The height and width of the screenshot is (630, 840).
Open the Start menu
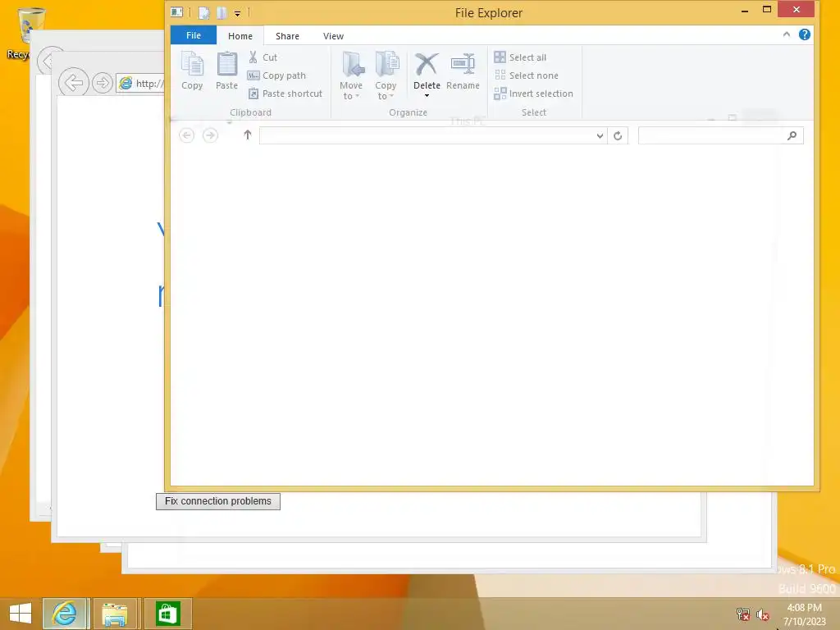point(21,613)
